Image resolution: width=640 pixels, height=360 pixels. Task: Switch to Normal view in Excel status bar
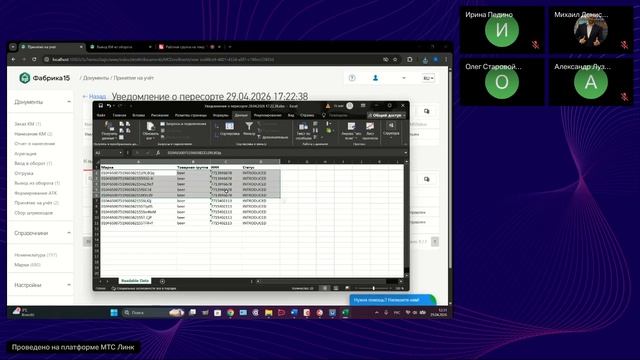pos(325,288)
